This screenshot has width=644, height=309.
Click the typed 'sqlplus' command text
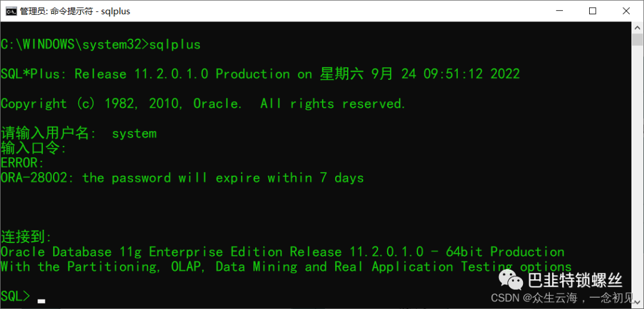175,44
